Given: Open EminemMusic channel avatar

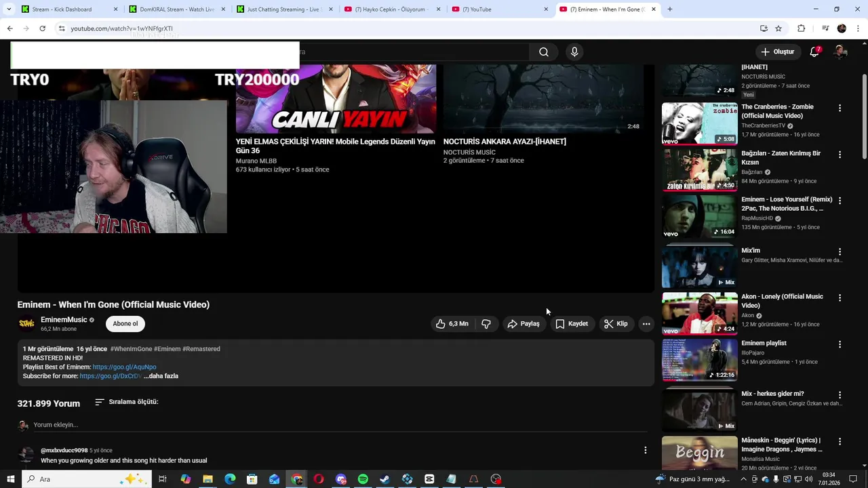Looking at the screenshot, I should click(x=26, y=324).
